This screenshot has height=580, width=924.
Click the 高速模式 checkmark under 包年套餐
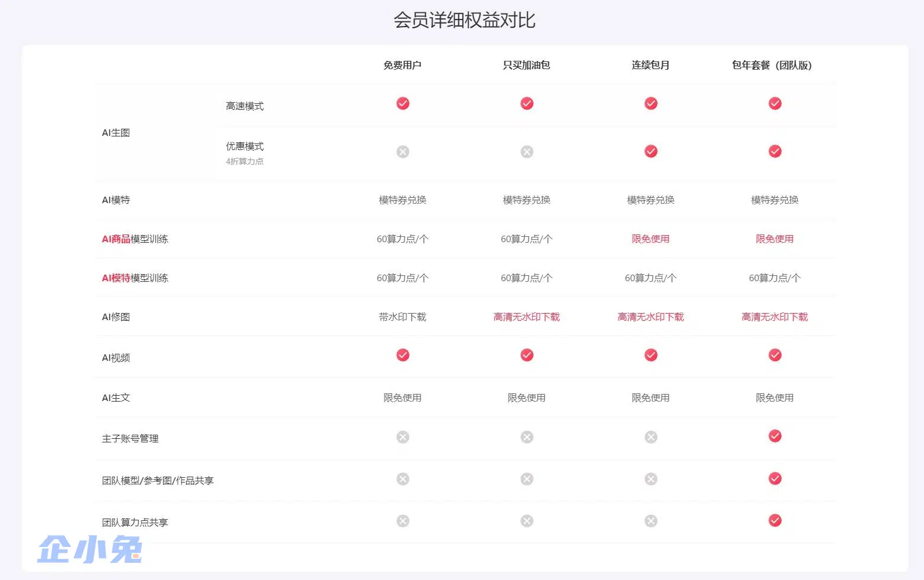[x=775, y=103]
